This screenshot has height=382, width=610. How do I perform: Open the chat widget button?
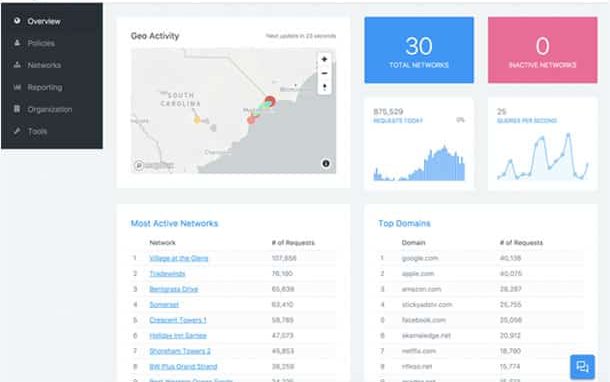582,366
